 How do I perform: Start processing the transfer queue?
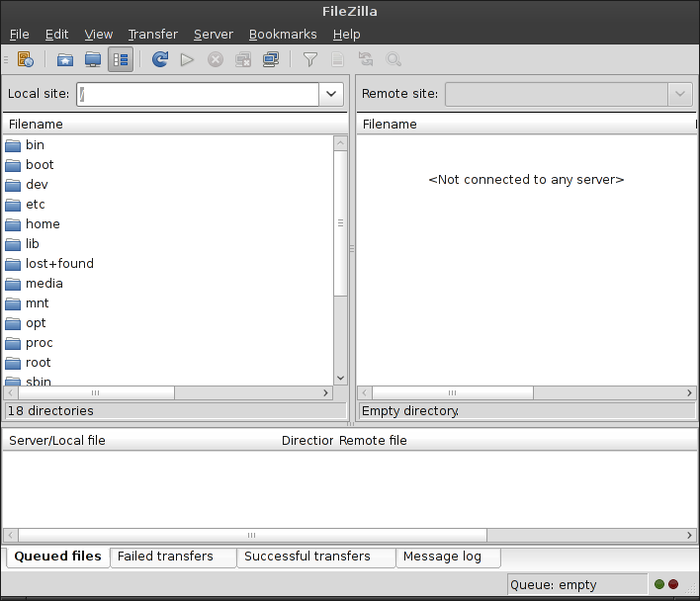187,59
